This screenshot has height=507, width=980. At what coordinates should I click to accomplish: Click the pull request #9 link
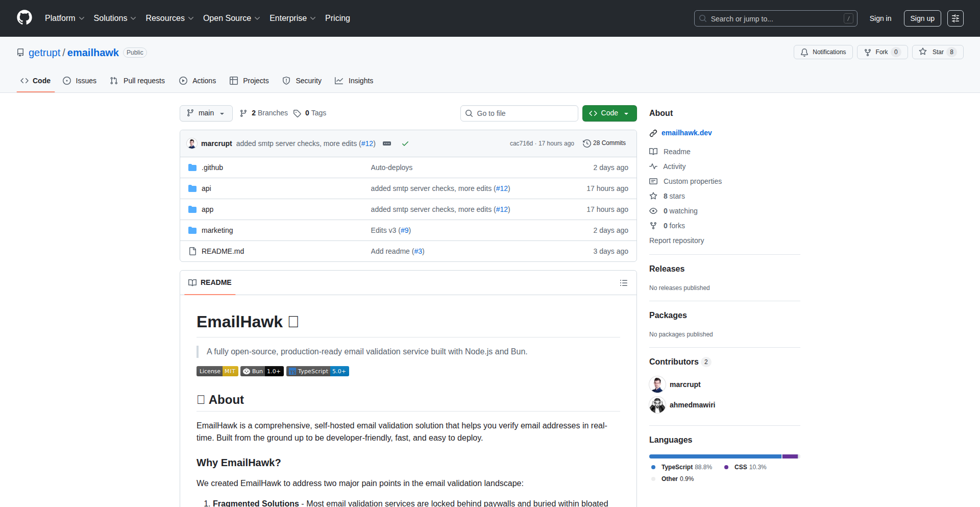tap(405, 230)
